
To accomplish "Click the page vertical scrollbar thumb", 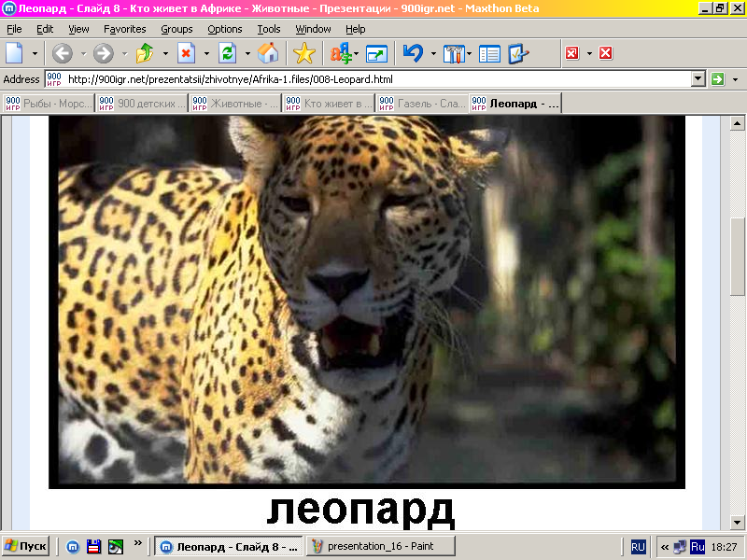I will pos(738,256).
